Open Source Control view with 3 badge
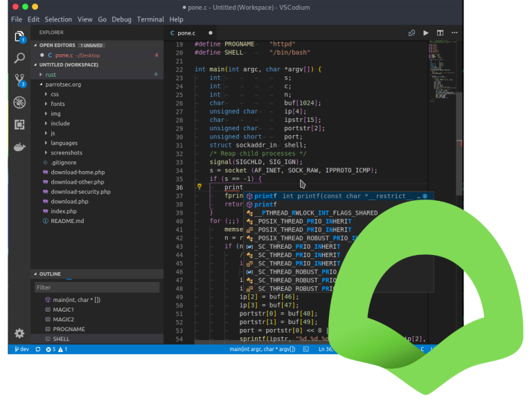The width and height of the screenshot is (532, 399). (19, 81)
